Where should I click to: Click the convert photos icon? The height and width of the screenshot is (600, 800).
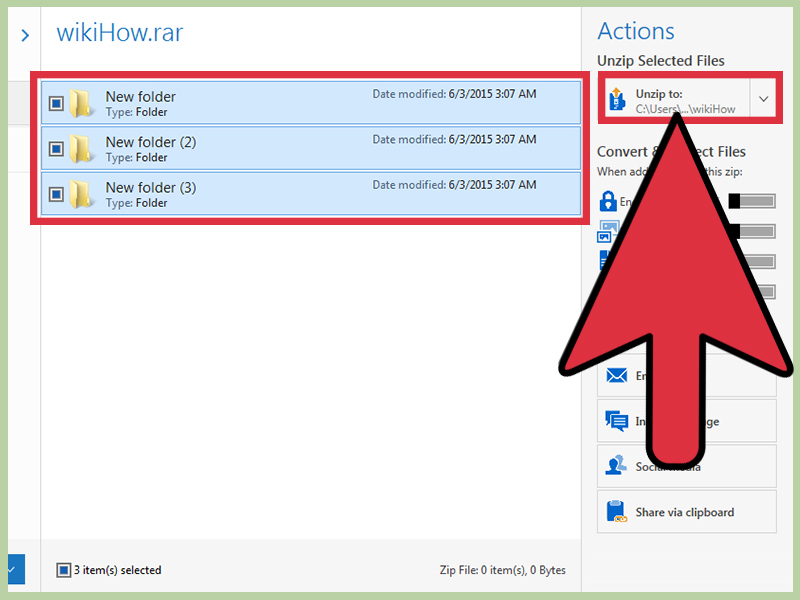pyautogui.click(x=606, y=231)
